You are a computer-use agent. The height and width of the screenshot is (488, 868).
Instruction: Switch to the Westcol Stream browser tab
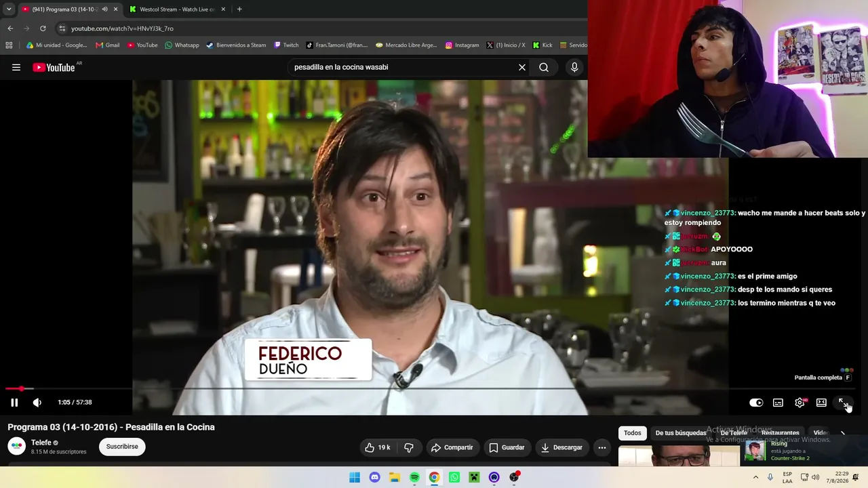pos(176,9)
